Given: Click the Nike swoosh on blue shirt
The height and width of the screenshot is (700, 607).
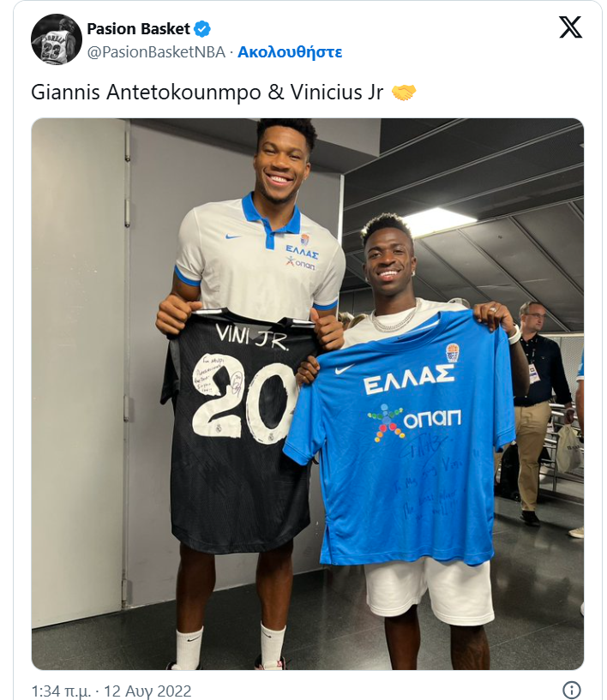Looking at the screenshot, I should pos(346,368).
